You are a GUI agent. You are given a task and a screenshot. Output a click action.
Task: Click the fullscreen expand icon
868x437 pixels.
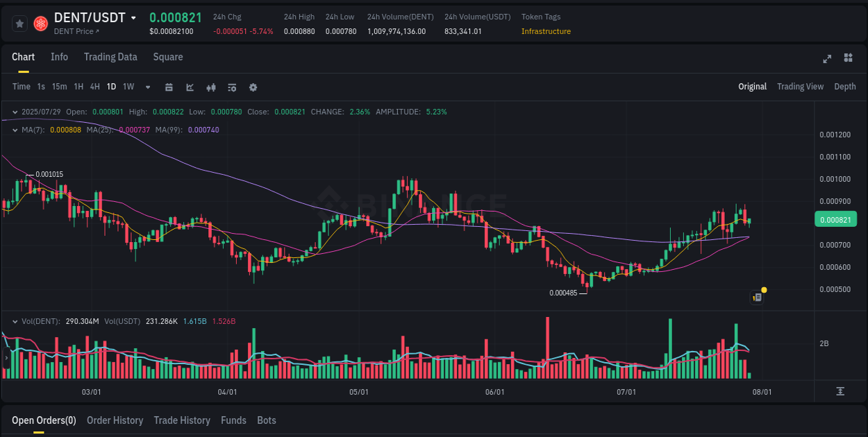click(827, 59)
